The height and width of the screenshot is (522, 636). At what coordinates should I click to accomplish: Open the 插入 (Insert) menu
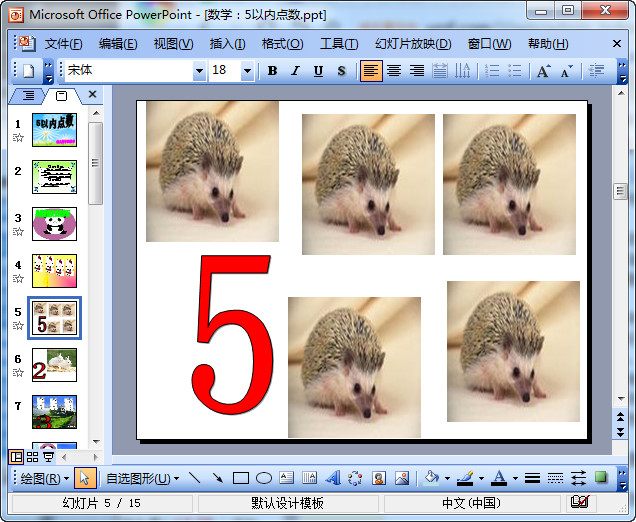coord(227,44)
